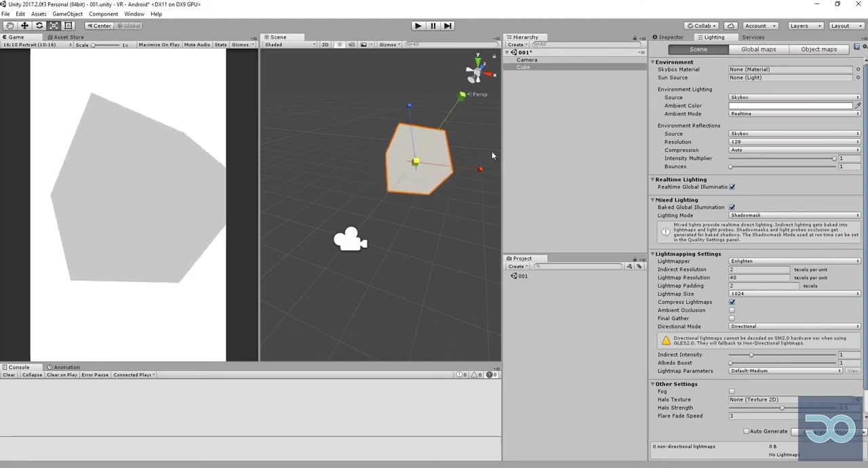
Task: Collapse the Environment section
Action: click(x=653, y=62)
